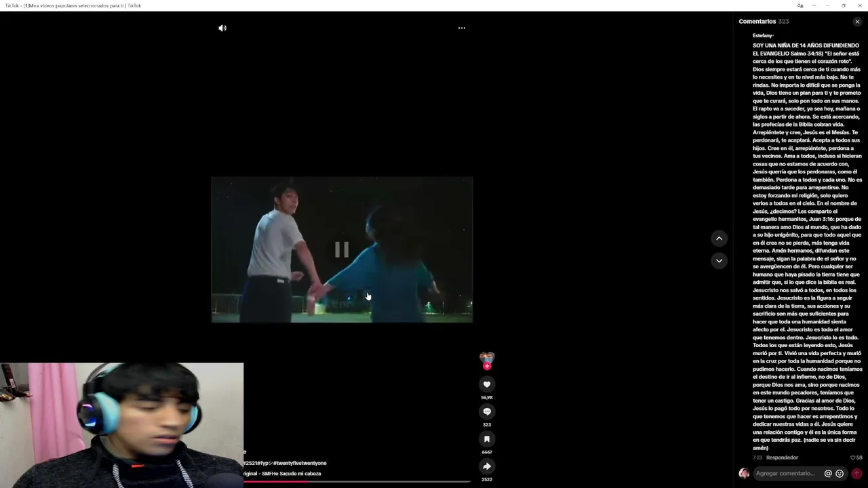The width and height of the screenshot is (868, 488).
Task: Click the 6667 saves count
Action: [x=487, y=452]
